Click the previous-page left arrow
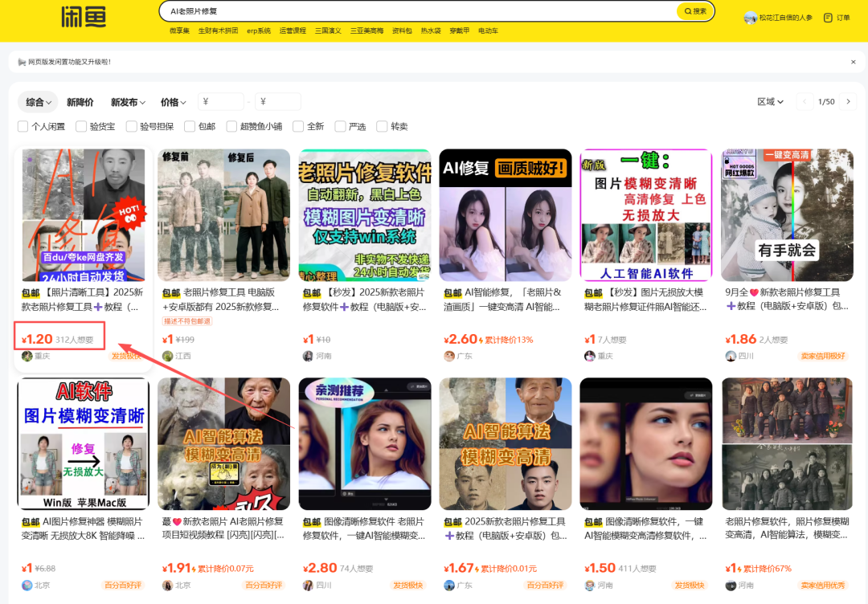Screen dimensions: 868x604 pyautogui.click(x=805, y=101)
